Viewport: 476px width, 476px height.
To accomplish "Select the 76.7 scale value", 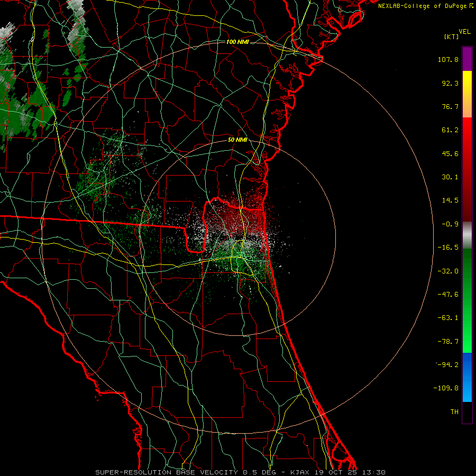I will click(x=450, y=106).
